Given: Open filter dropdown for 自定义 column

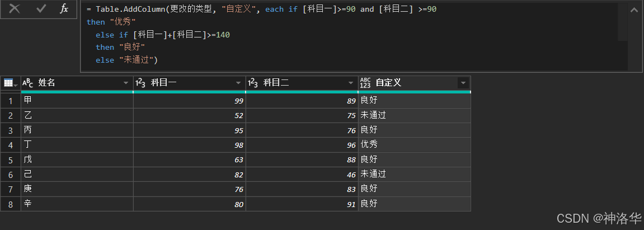Looking at the screenshot, I should coord(463,83).
